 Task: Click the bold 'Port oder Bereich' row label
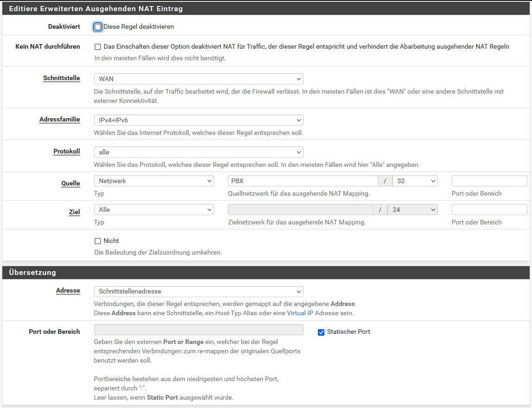point(54,331)
